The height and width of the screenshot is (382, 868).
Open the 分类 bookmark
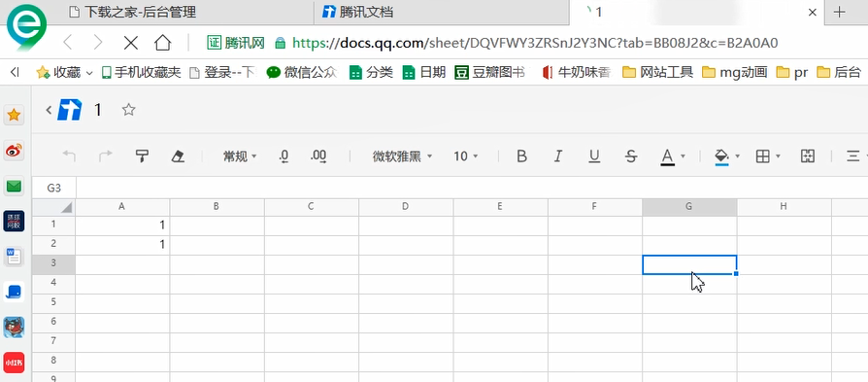(372, 72)
